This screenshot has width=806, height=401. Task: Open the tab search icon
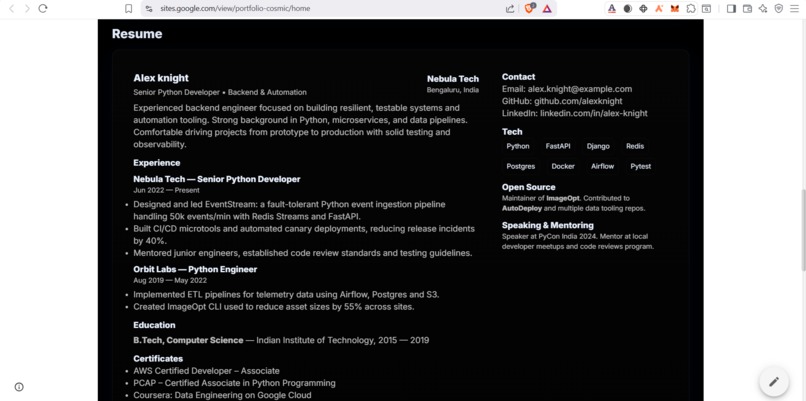click(707, 9)
